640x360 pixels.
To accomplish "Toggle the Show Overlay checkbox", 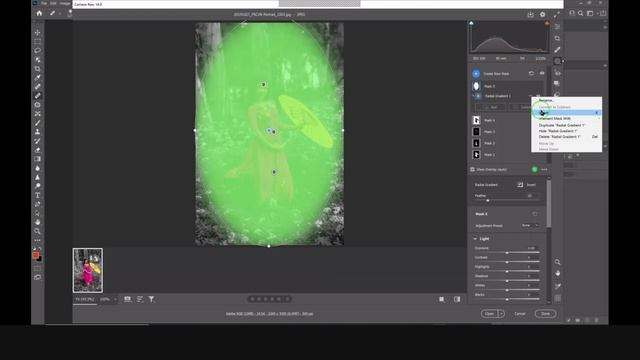I will (472, 169).
